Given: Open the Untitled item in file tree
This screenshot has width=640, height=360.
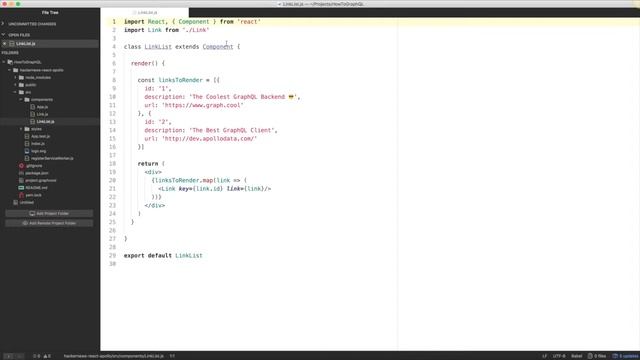Looking at the screenshot, I should [x=27, y=202].
